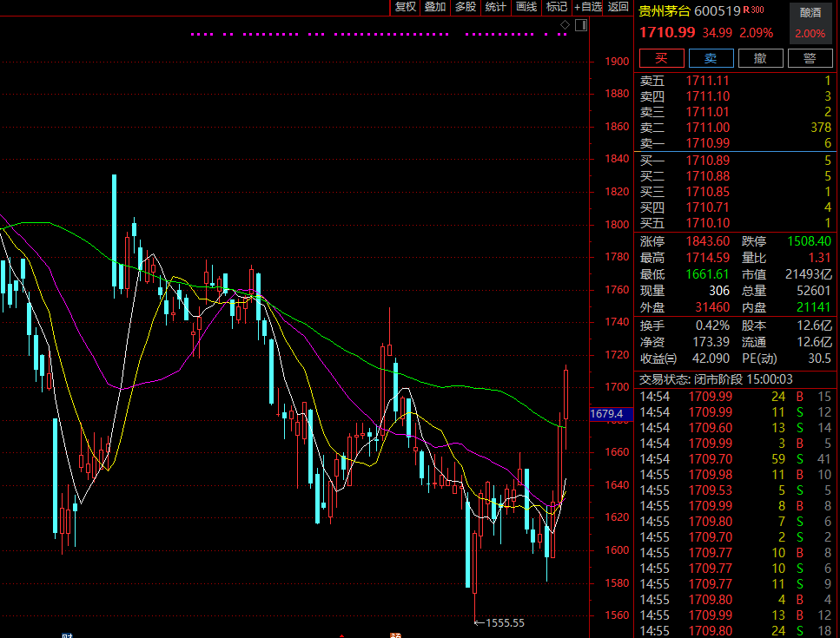Open the 统计 statistics tool
This screenshot has width=840, height=638.
495,7
